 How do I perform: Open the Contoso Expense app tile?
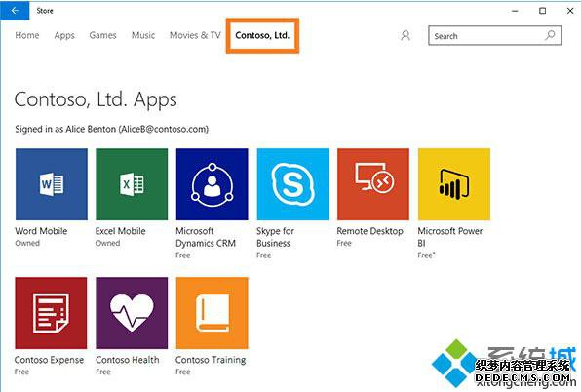pyautogui.click(x=51, y=313)
